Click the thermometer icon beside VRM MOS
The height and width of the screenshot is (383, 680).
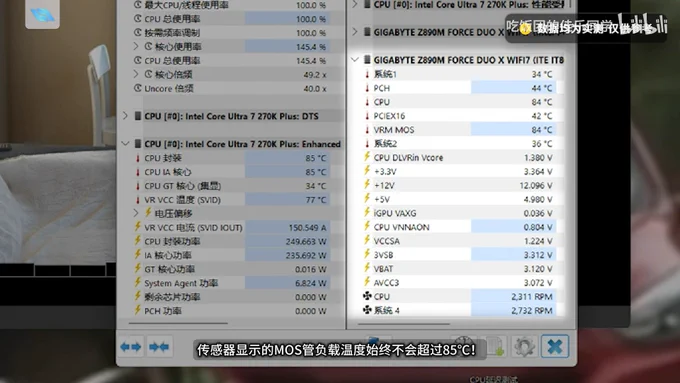(x=367, y=130)
